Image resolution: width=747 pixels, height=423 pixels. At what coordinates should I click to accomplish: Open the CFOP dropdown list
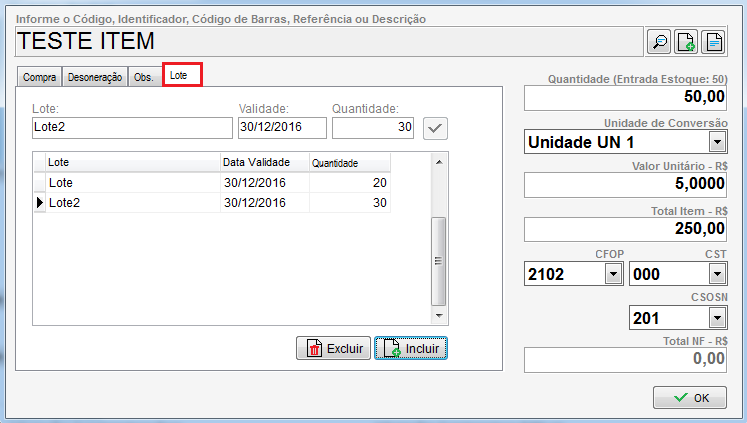[x=612, y=275]
